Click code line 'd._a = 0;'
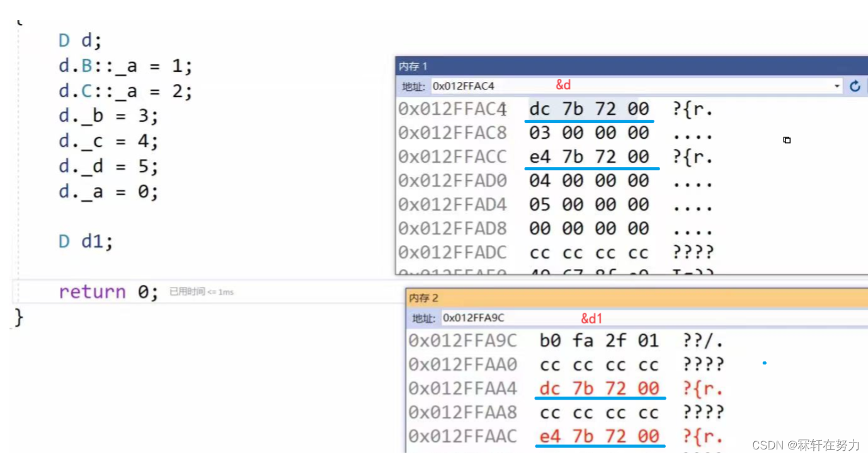Viewport: 868px width, 457px height. [x=108, y=192]
